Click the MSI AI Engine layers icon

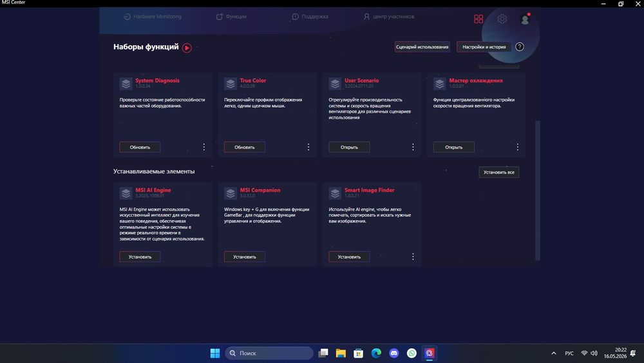pos(126,193)
